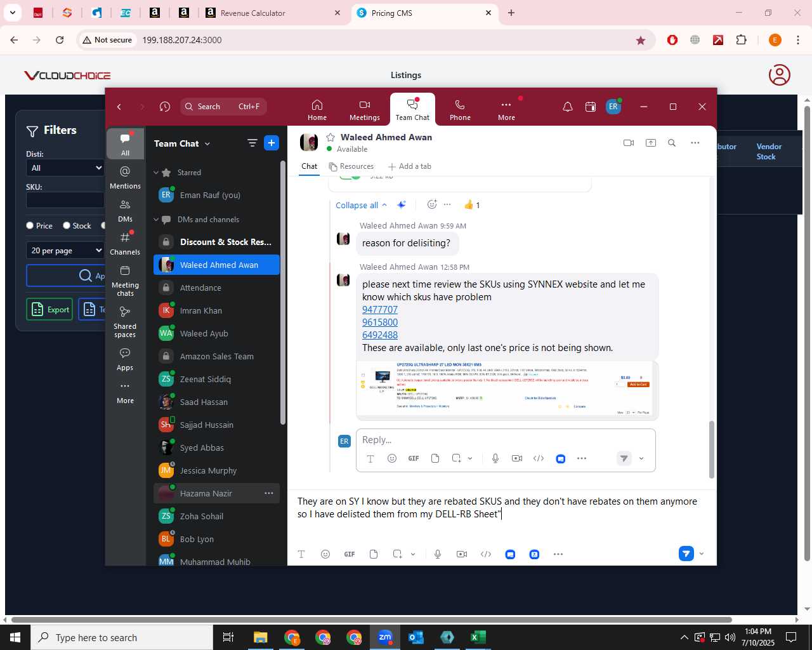Open chat header more options
812x650 pixels.
coord(695,143)
